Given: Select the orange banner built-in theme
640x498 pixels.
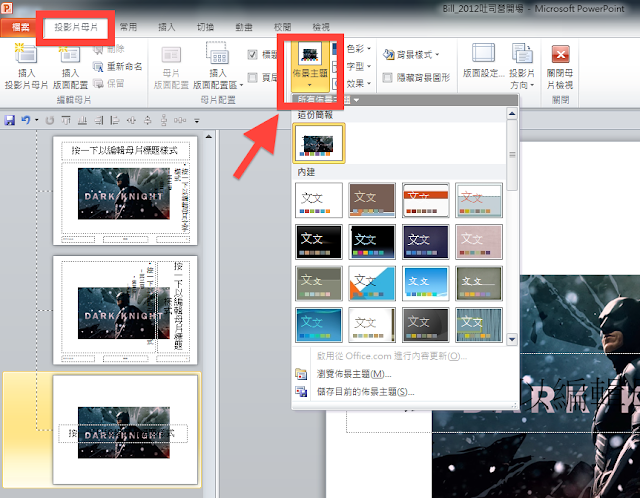Looking at the screenshot, I should (425, 200).
